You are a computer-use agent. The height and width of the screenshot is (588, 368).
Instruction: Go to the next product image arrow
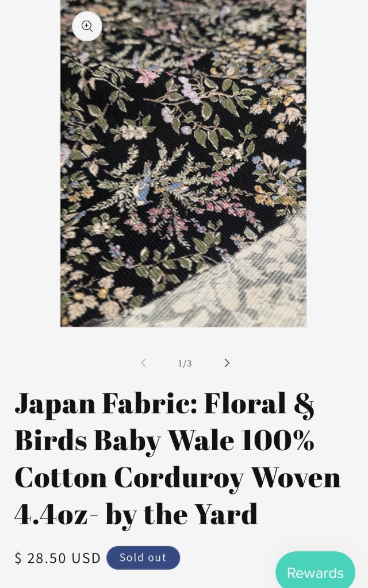point(227,363)
